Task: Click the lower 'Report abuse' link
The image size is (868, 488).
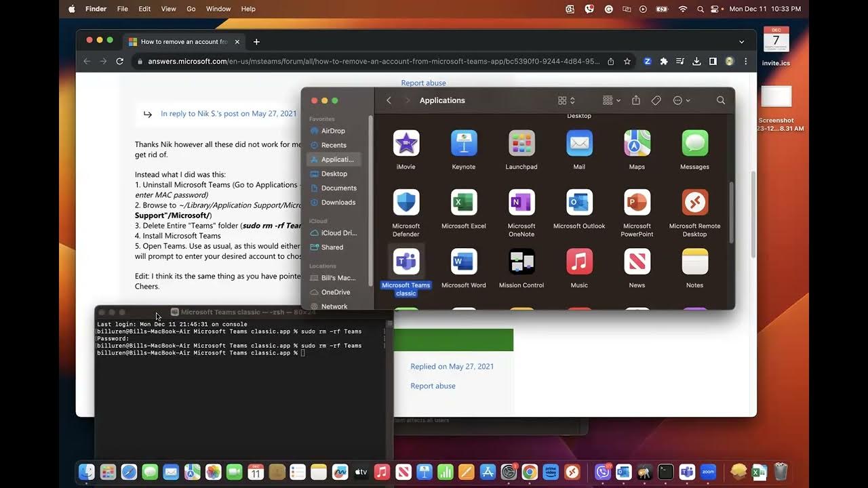Action: click(433, 386)
